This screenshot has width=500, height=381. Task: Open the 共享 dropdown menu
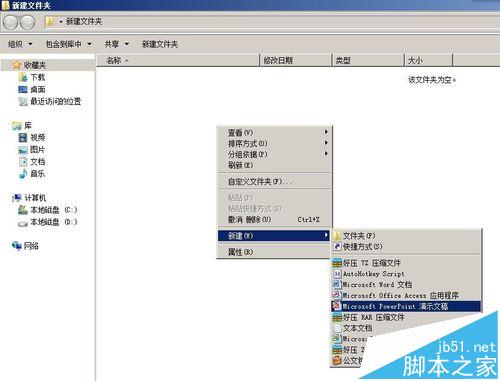pyautogui.click(x=116, y=44)
